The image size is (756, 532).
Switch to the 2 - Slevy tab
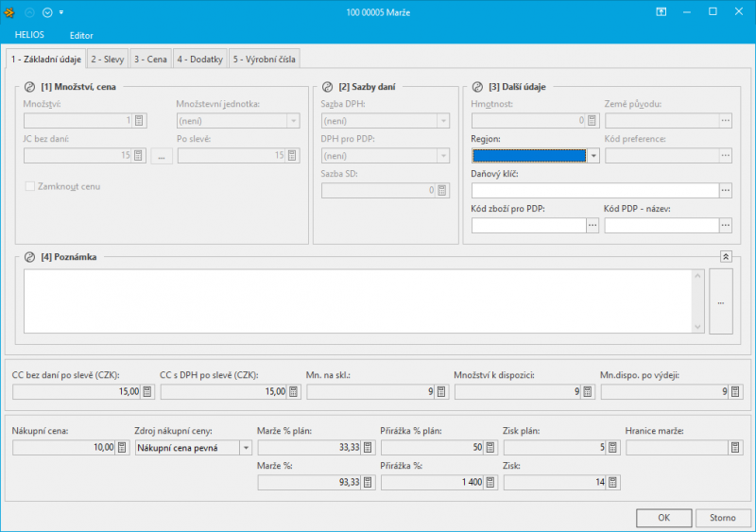click(108, 59)
